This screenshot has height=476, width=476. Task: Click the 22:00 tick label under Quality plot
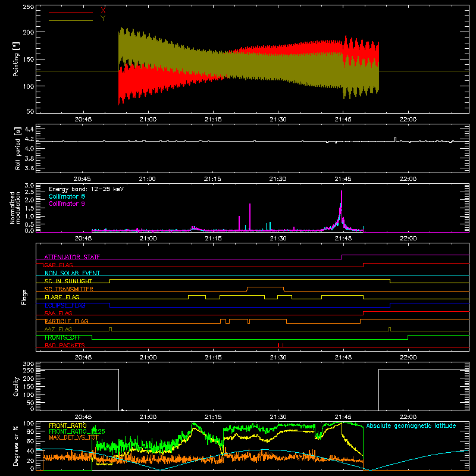pos(408,417)
